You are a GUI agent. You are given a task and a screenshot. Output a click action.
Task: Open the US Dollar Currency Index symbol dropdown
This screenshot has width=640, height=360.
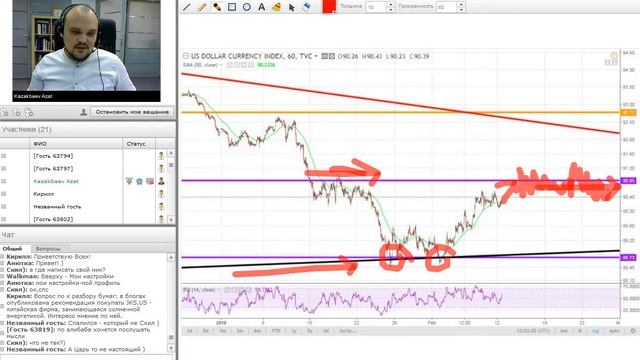pyautogui.click(x=316, y=56)
